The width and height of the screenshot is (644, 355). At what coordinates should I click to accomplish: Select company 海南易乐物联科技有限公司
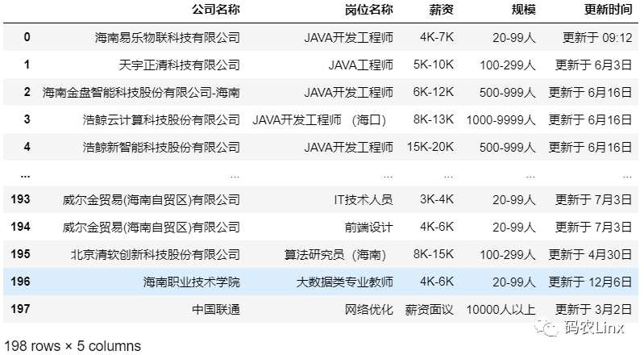[x=167, y=37]
